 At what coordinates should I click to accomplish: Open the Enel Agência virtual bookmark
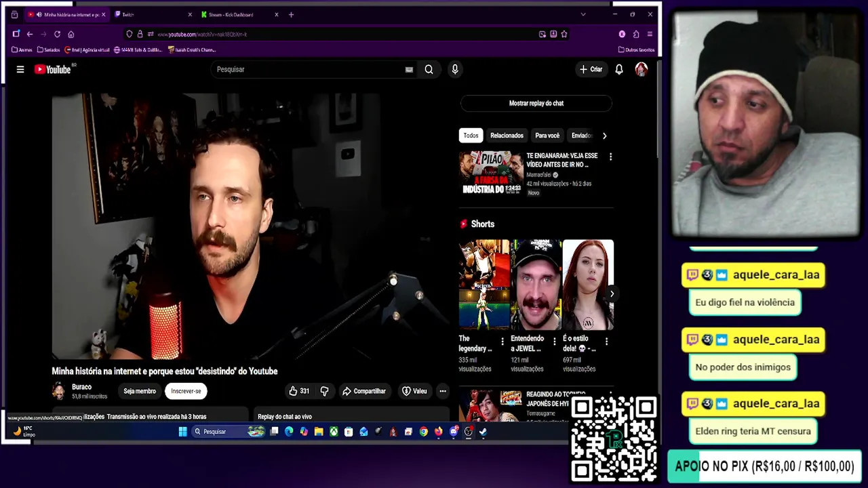(87, 49)
